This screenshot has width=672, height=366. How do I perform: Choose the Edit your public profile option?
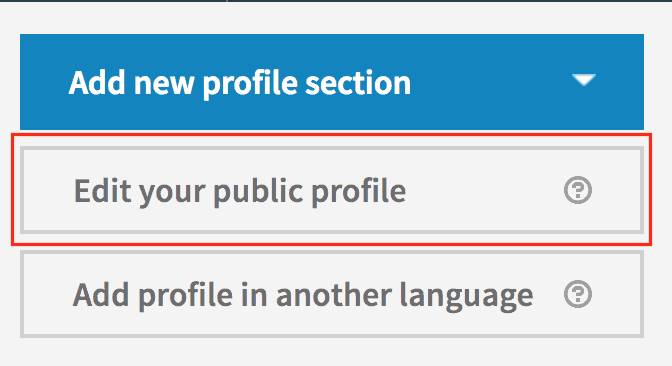point(332,190)
